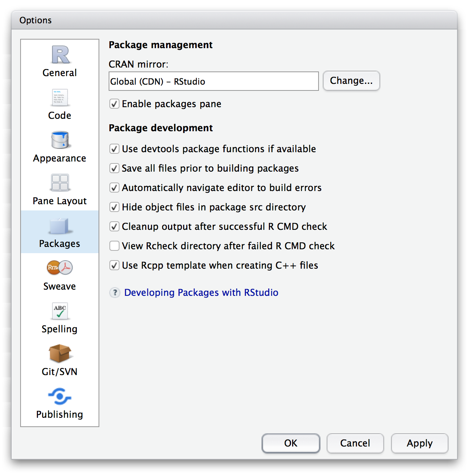Switch to the General tab label
471x476 pixels.
tap(60, 73)
